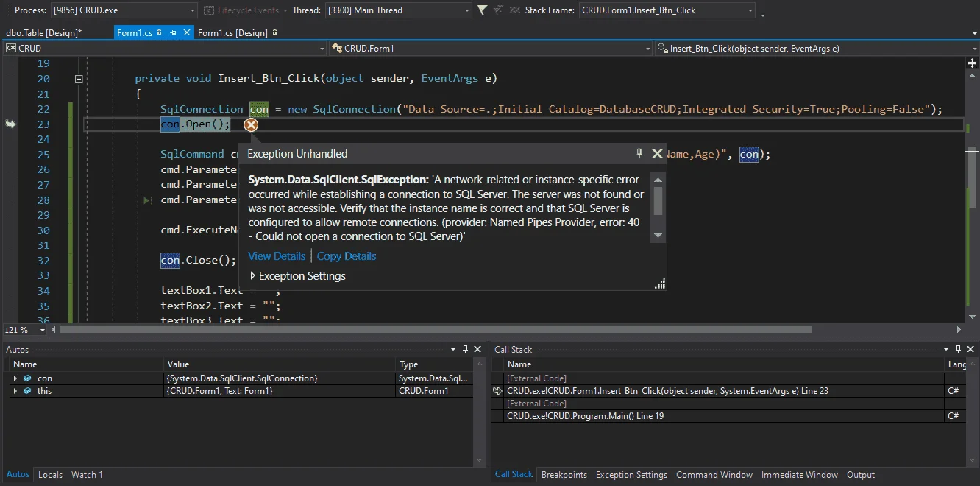The image size is (980, 486).
Task: Click the exception popup resize grip
Action: pyautogui.click(x=660, y=283)
